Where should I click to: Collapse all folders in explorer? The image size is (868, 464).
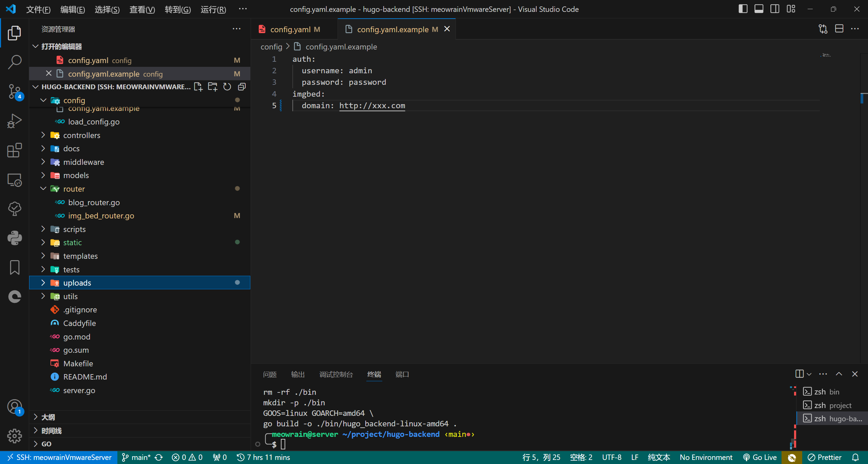(x=242, y=87)
